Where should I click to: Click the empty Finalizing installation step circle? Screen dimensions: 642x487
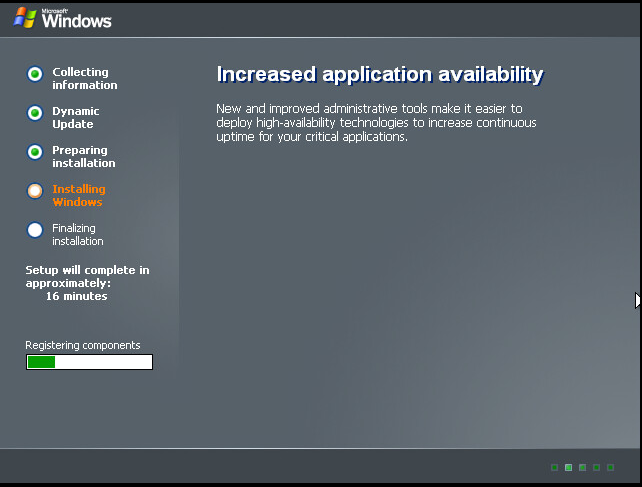tap(35, 230)
